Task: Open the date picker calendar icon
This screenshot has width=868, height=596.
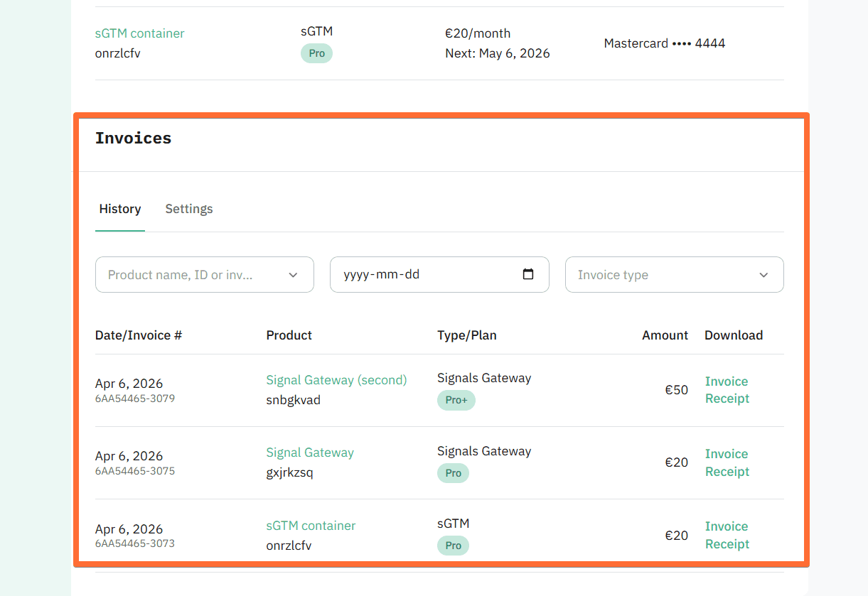Action: pos(528,274)
